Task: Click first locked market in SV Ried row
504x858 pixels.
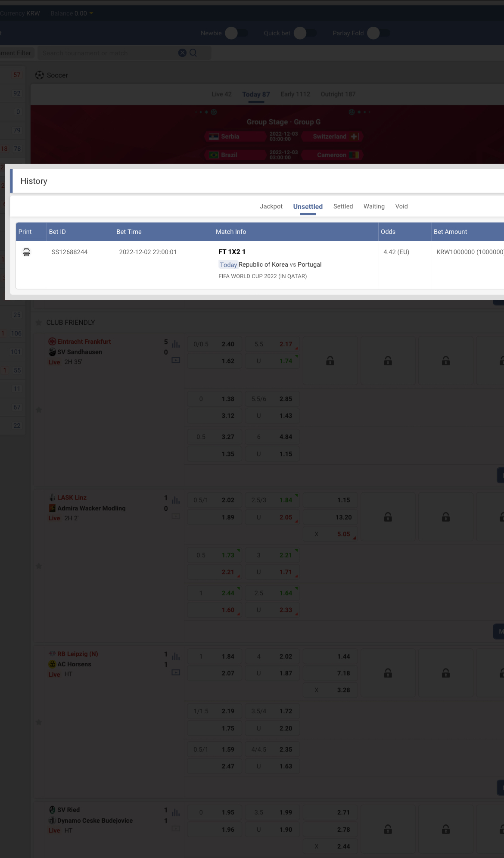Action: point(388,829)
